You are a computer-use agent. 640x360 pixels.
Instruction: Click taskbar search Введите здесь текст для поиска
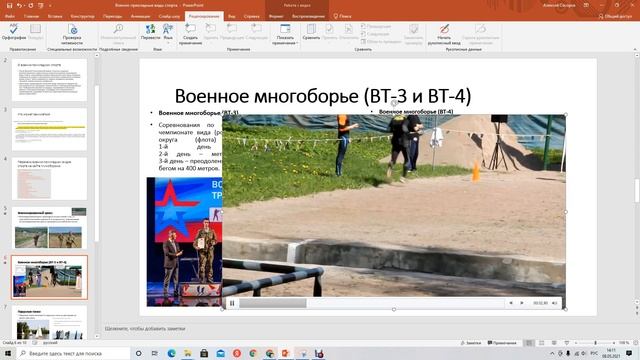click(x=73, y=353)
